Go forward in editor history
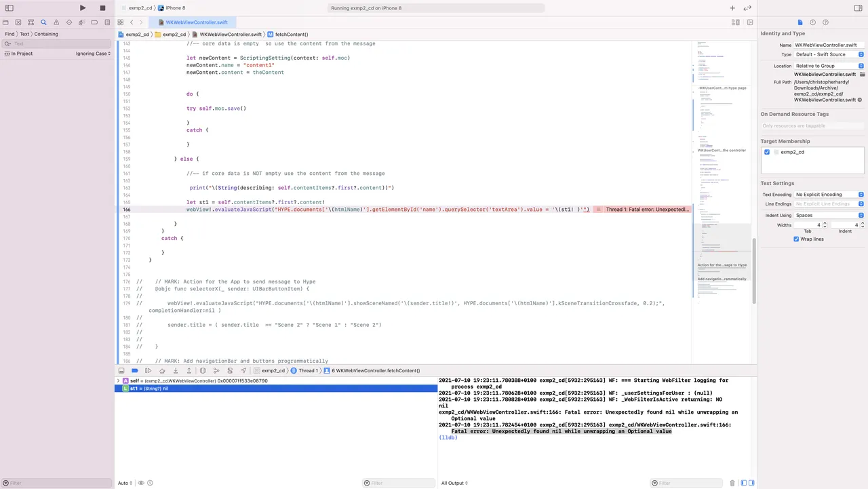Screen dimensions: 868x489 pos(141,22)
